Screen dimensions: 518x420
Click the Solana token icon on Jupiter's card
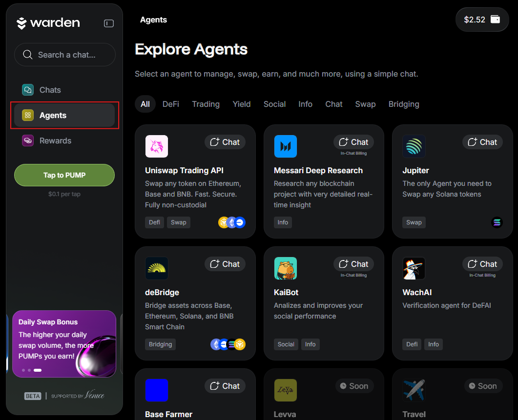click(497, 222)
